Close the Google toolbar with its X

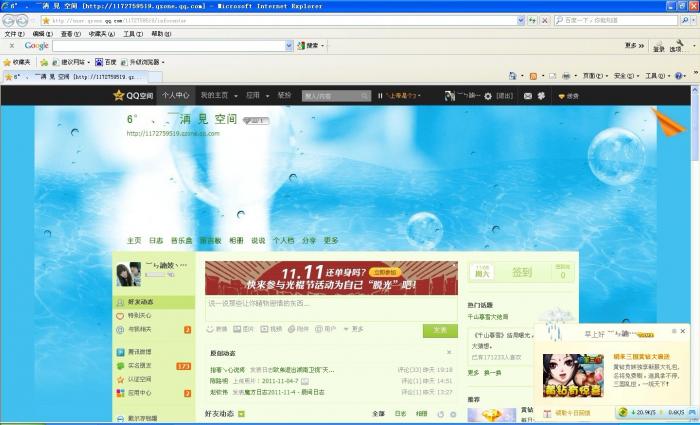tap(12, 46)
